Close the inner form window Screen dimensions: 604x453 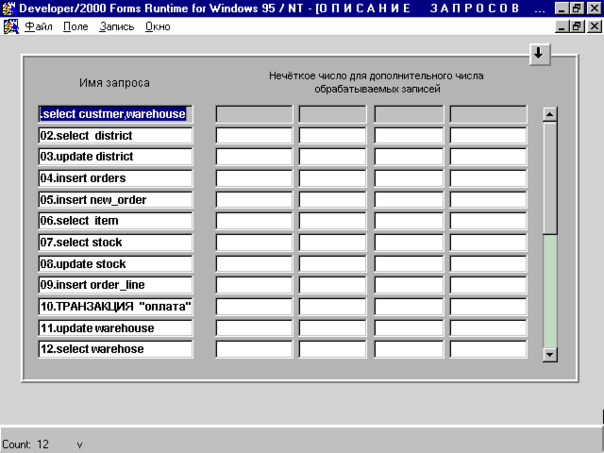[x=594, y=27]
